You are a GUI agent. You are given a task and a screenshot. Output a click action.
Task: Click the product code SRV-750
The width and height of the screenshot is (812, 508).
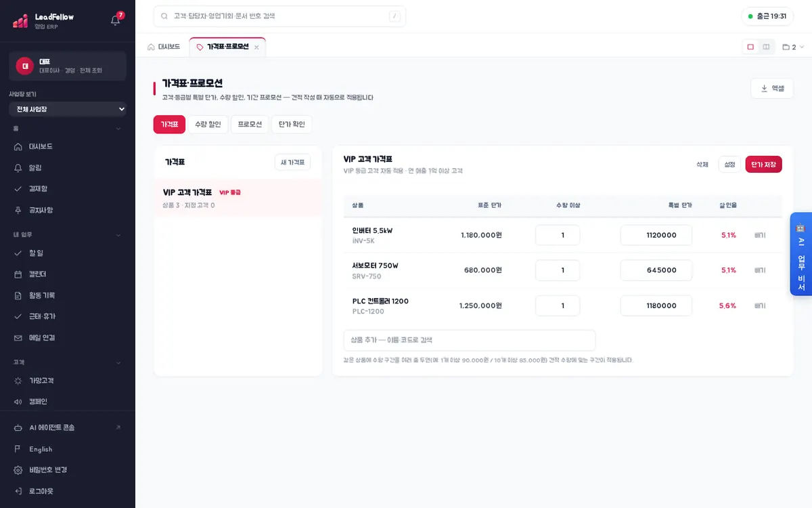coord(367,276)
